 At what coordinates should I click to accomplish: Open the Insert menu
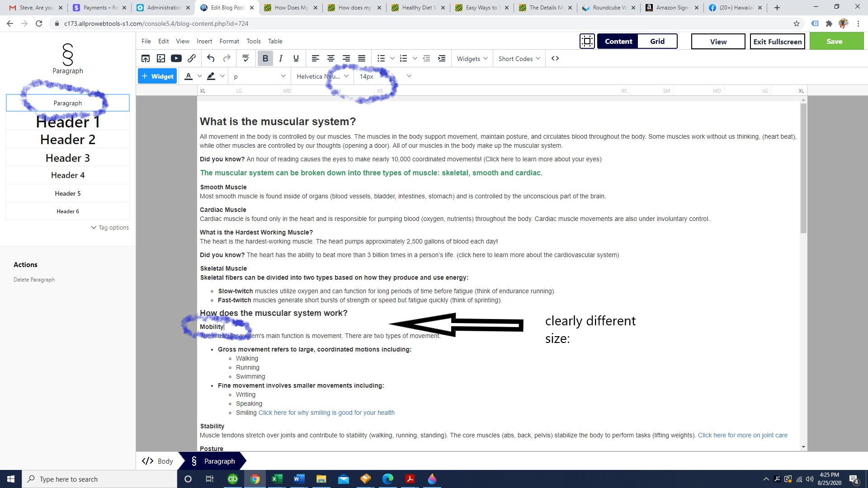[x=204, y=41]
